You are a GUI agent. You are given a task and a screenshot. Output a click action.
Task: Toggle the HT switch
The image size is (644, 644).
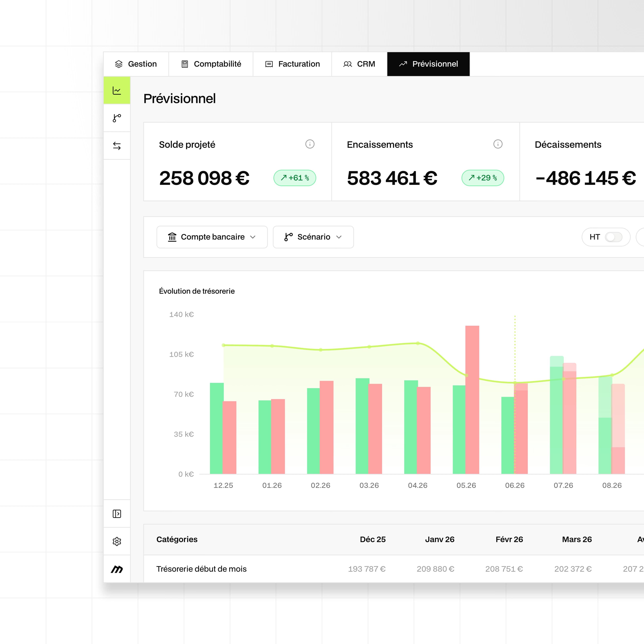[x=613, y=237]
